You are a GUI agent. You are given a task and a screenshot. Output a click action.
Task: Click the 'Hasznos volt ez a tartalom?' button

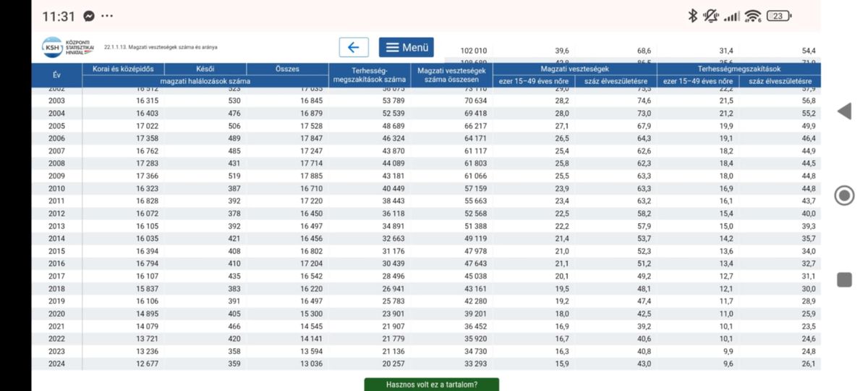tap(432, 384)
